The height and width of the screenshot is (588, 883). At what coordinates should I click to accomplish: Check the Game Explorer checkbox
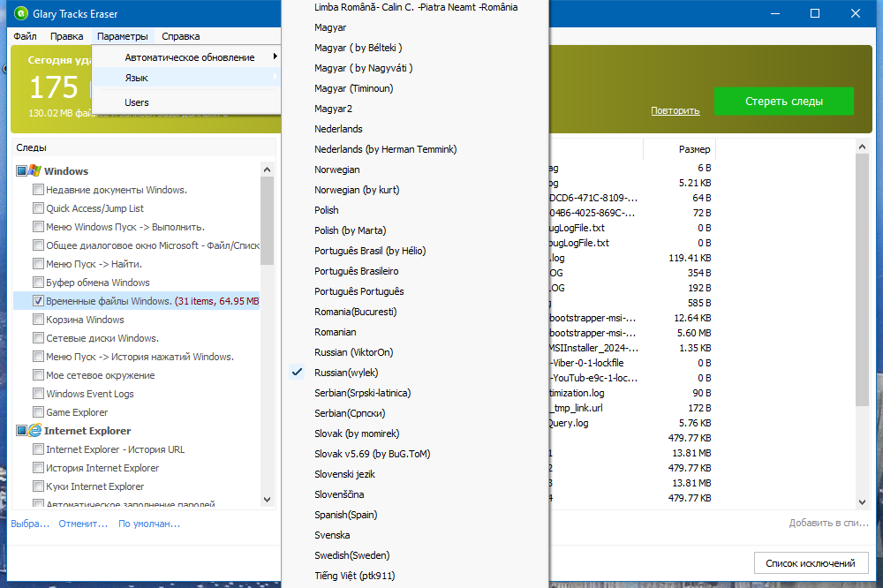click(x=38, y=412)
